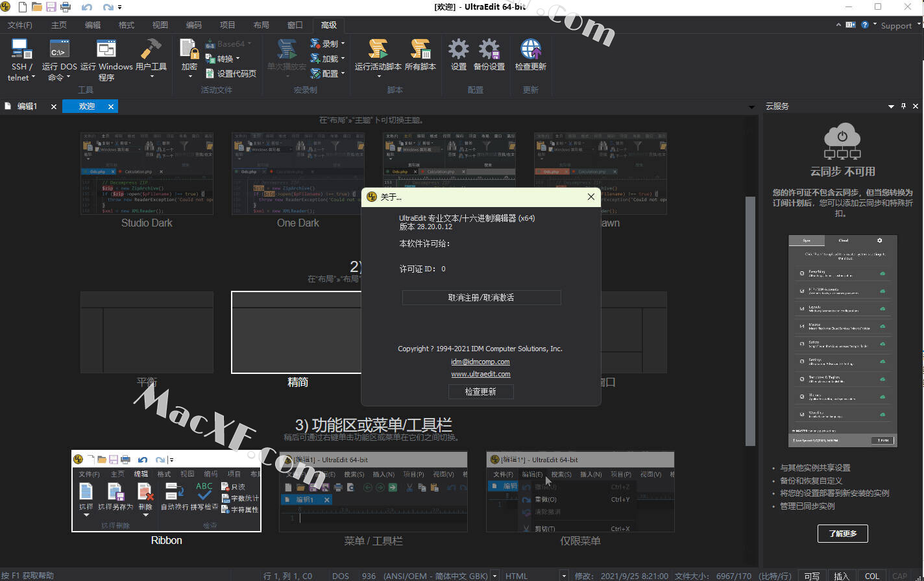The height and width of the screenshot is (581, 924).
Task: Open the www.ultraedit.com link
Action: tap(481, 374)
